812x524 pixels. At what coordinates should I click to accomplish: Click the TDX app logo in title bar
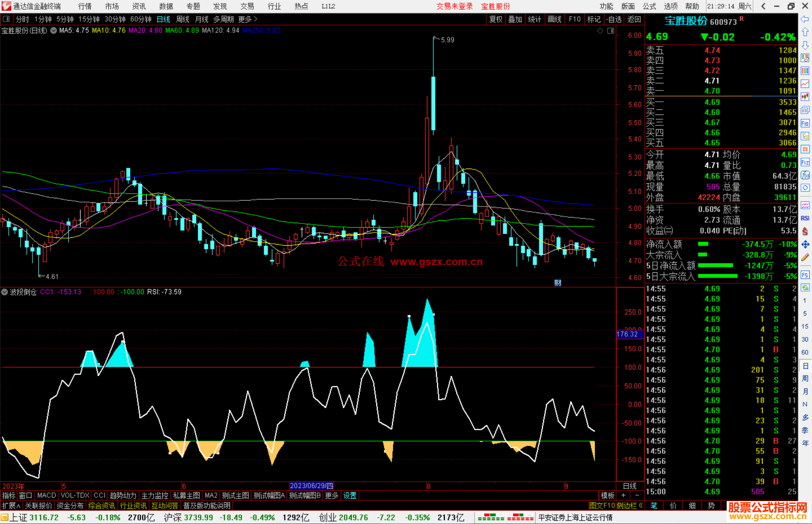coord(6,6)
